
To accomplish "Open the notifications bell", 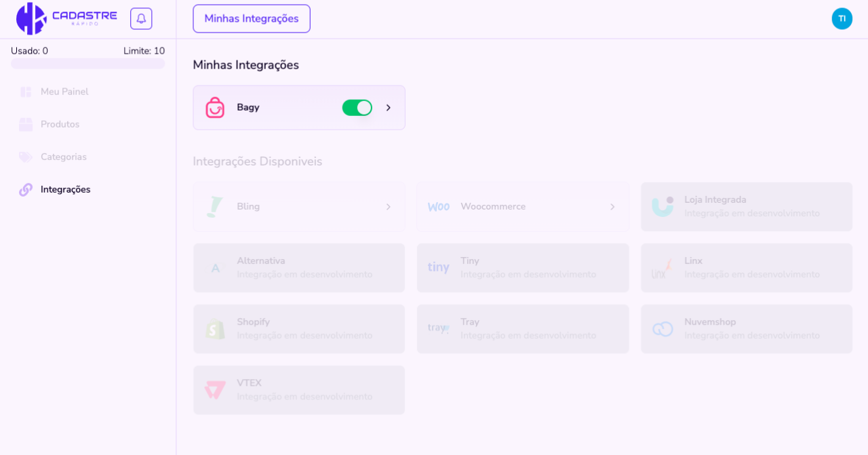I will coord(141,18).
